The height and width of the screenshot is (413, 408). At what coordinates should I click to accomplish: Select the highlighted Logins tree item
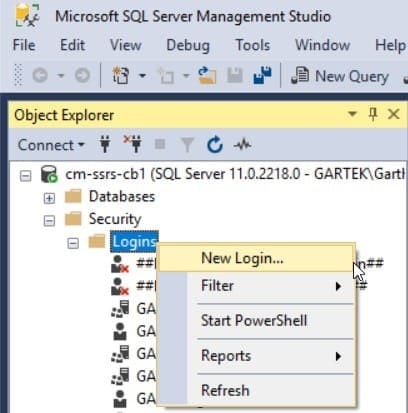[x=134, y=242]
